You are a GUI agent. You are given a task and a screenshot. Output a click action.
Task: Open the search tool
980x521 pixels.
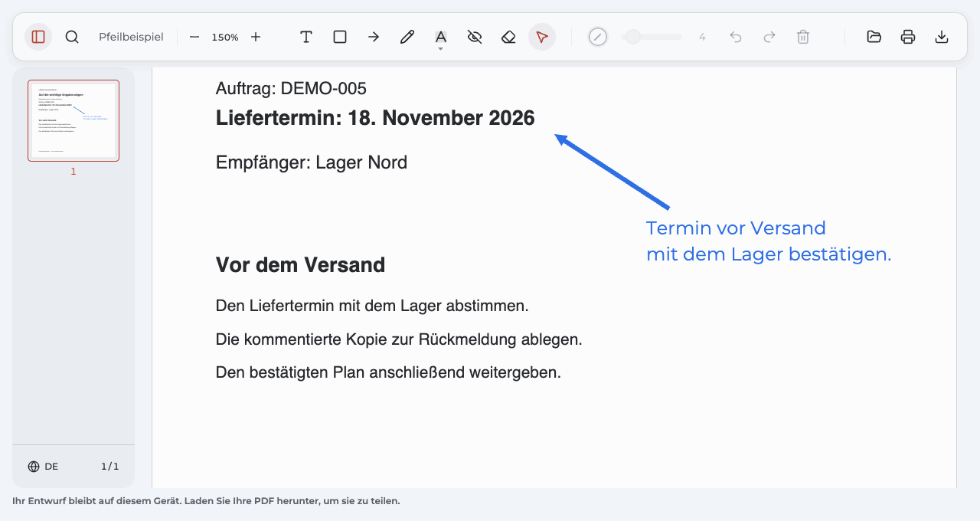coord(72,37)
